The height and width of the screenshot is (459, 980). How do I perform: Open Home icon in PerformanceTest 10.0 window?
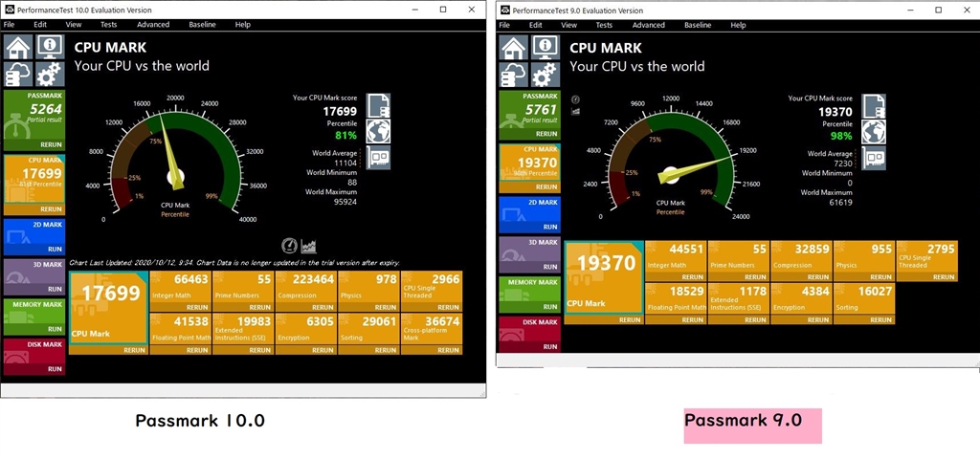(x=18, y=48)
